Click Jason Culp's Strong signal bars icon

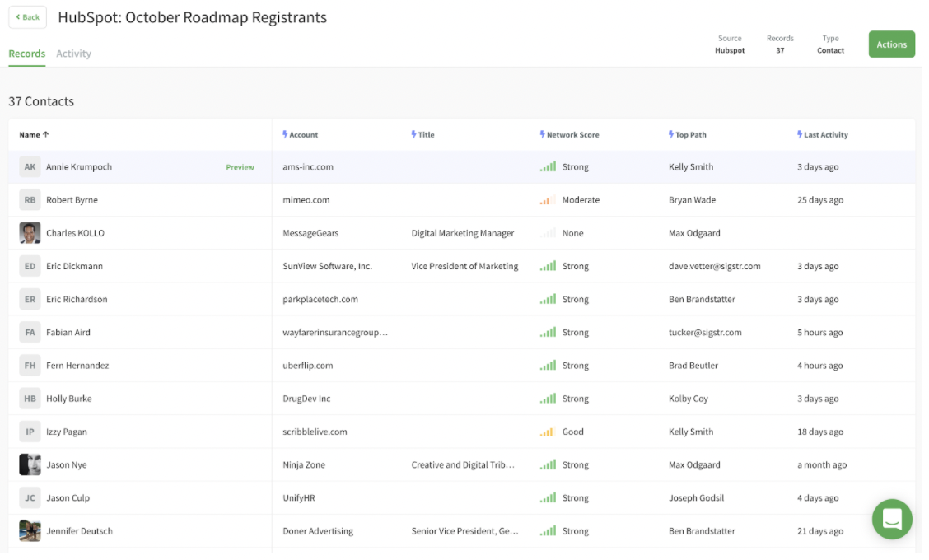[548, 497]
